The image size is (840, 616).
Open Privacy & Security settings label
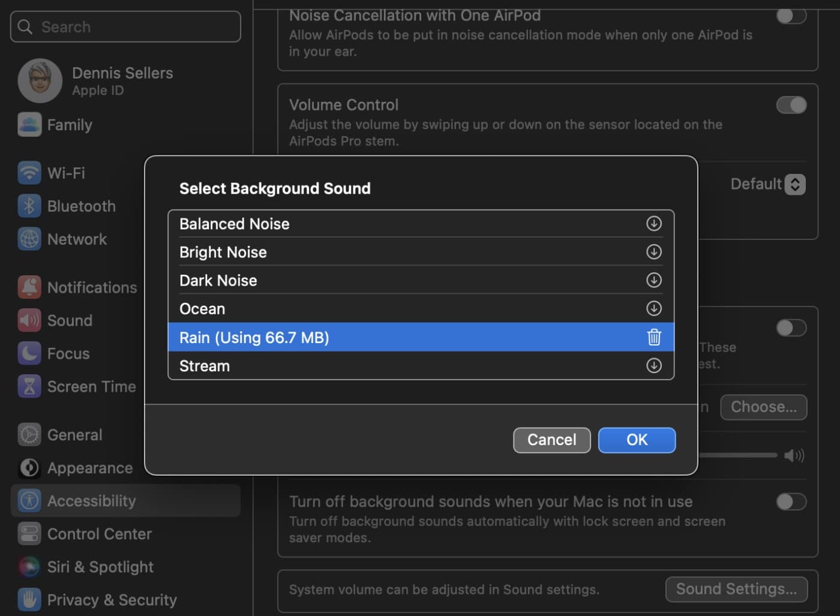(112, 599)
